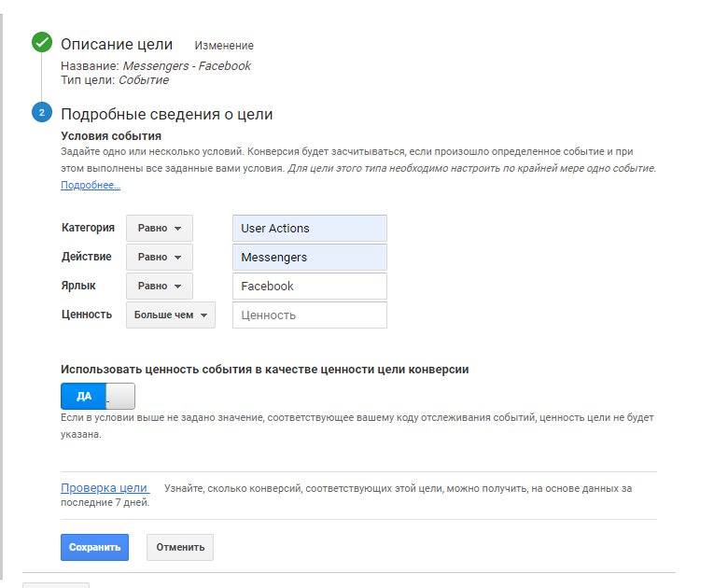The width and height of the screenshot is (714, 588).
Task: Click Подробные сведения о цели heading
Action: pyautogui.click(x=166, y=115)
